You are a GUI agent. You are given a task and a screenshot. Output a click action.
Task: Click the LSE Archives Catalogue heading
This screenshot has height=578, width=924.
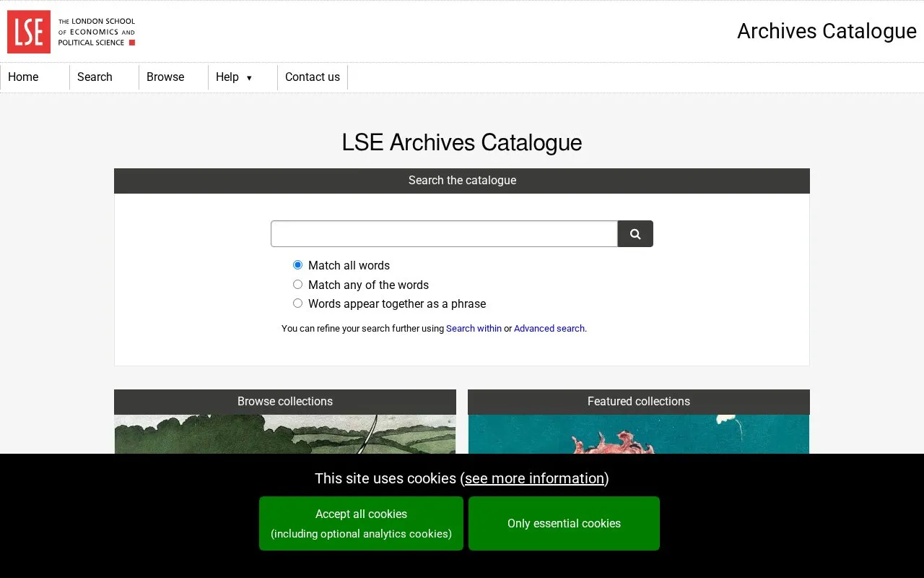462,142
